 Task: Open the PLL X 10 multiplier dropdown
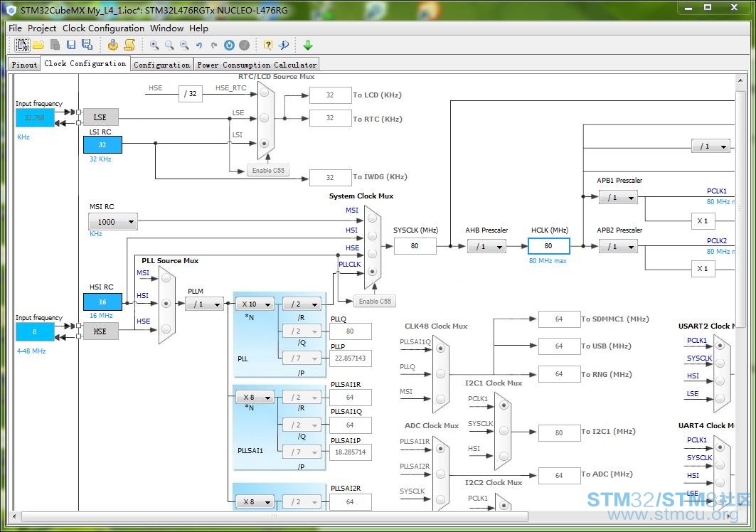255,304
